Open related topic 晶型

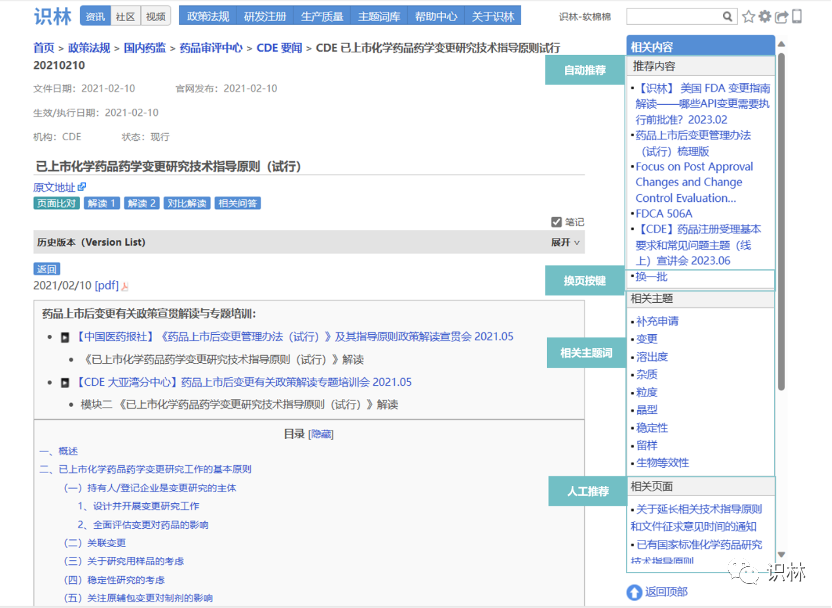pos(647,410)
